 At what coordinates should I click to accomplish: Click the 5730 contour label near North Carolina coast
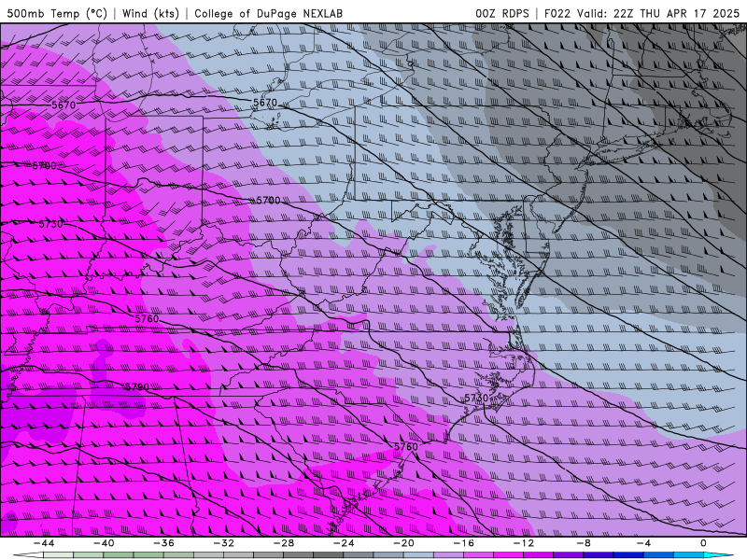[476, 398]
